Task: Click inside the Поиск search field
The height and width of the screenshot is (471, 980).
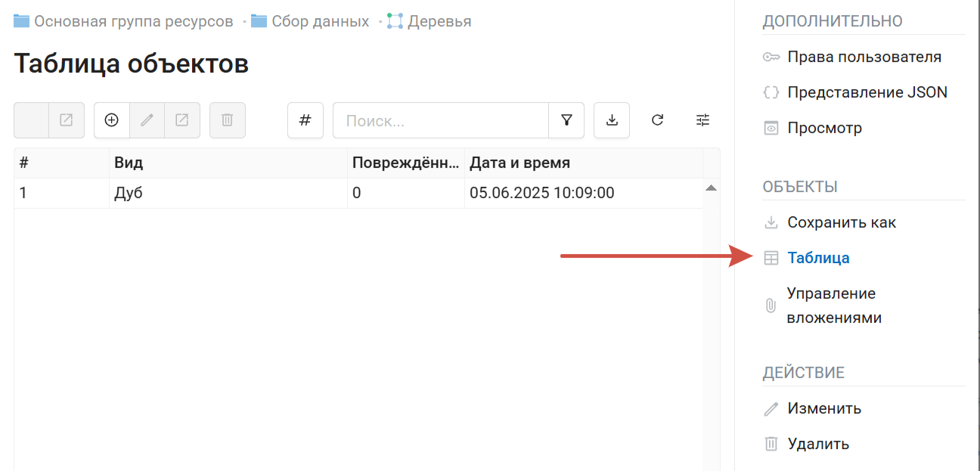Action: [439, 120]
